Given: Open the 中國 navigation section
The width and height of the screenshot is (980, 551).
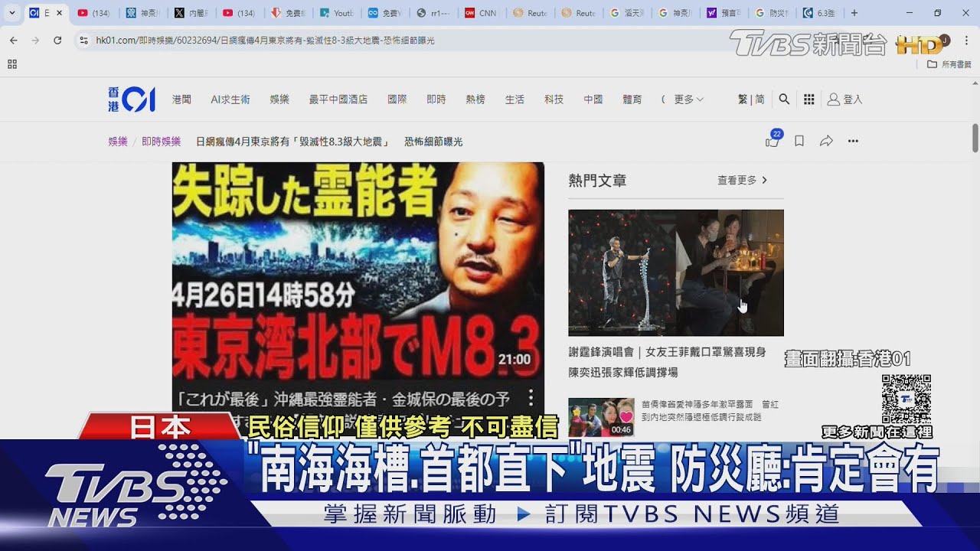Looking at the screenshot, I should click(x=593, y=99).
